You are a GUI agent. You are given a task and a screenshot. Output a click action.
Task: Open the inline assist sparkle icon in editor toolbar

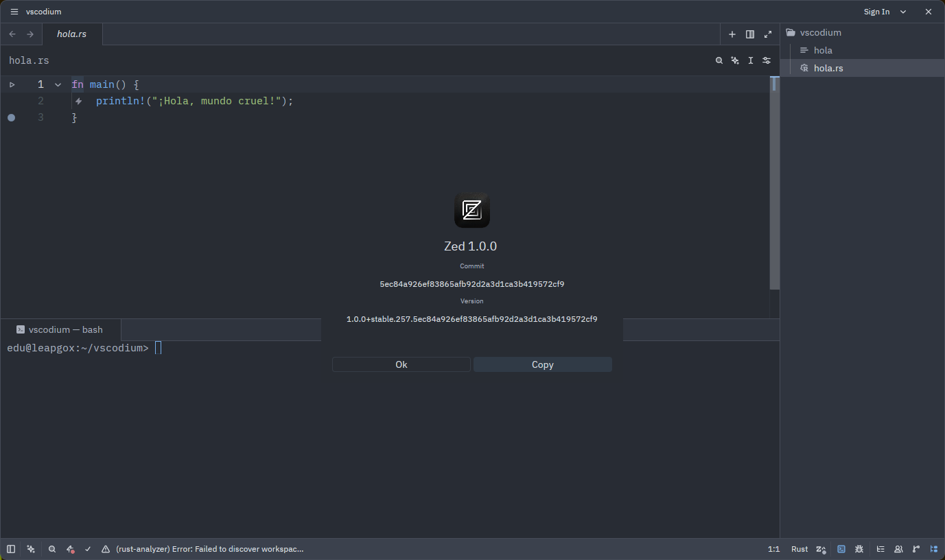coord(735,60)
